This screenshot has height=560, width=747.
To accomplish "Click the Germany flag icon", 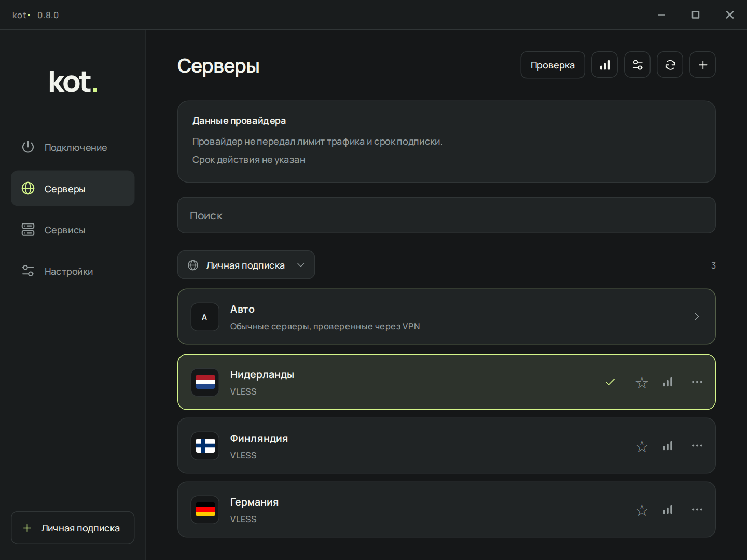I will click(205, 510).
